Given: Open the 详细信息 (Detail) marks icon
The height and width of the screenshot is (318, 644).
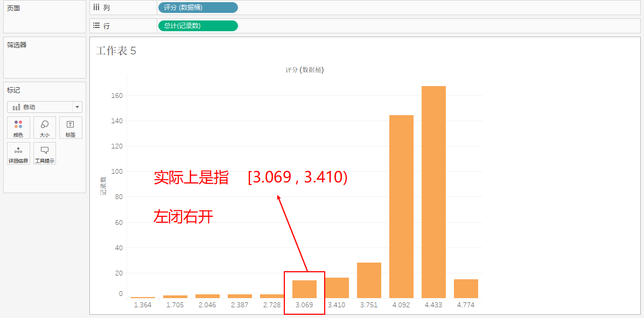Looking at the screenshot, I should coord(18,151).
